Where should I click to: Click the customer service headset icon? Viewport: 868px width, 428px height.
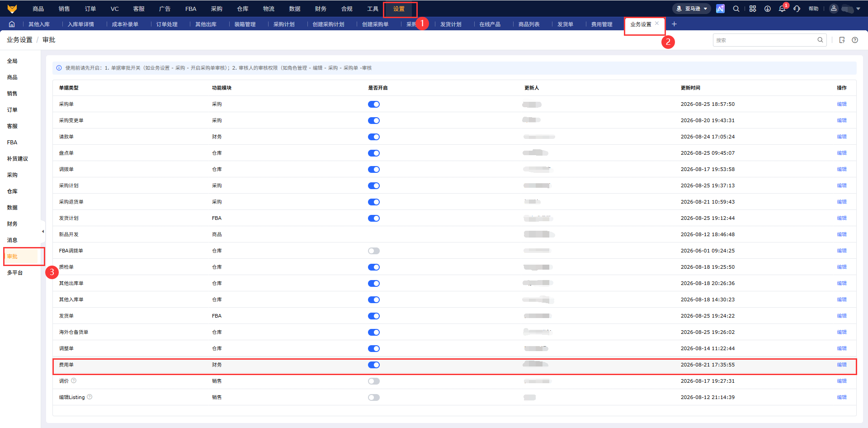click(x=797, y=9)
